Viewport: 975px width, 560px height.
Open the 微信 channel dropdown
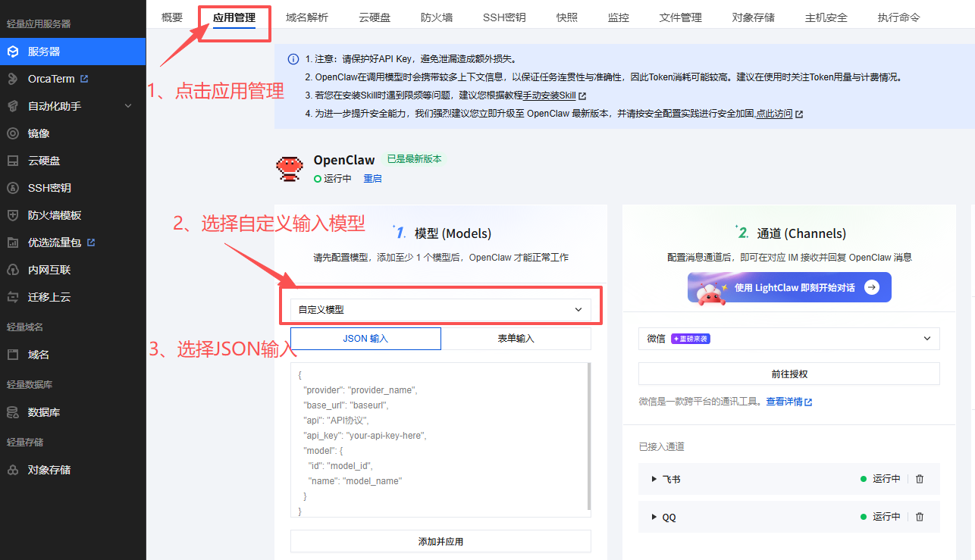click(789, 339)
